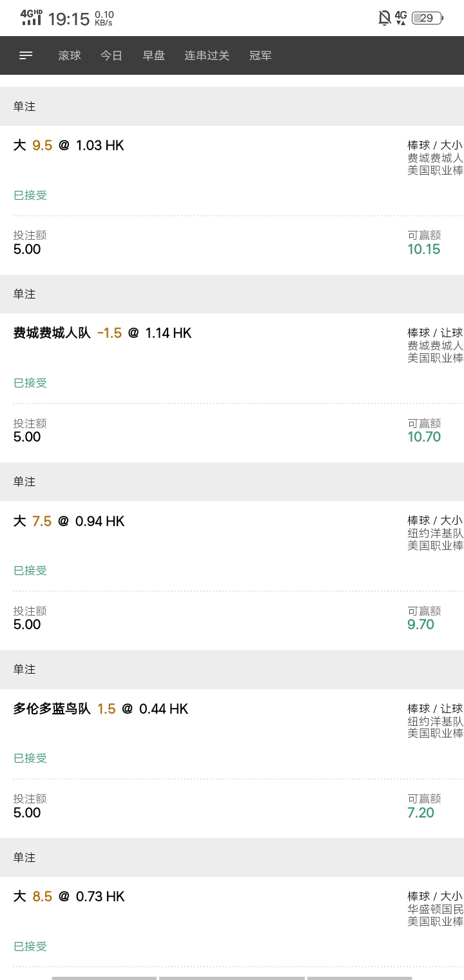This screenshot has height=980, width=464.
Task: Tap the 19:15 clock in status bar
Action: [69, 19]
